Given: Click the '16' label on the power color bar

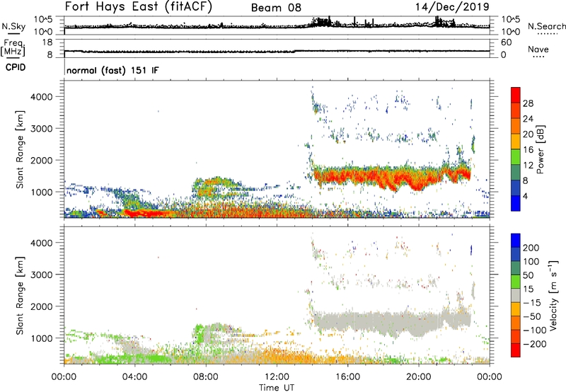Looking at the screenshot, I should click(x=528, y=150).
